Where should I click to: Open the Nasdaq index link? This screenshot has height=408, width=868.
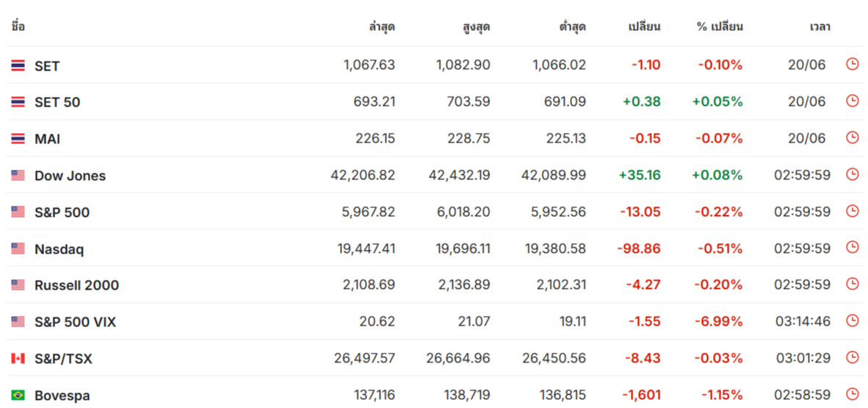click(x=59, y=249)
